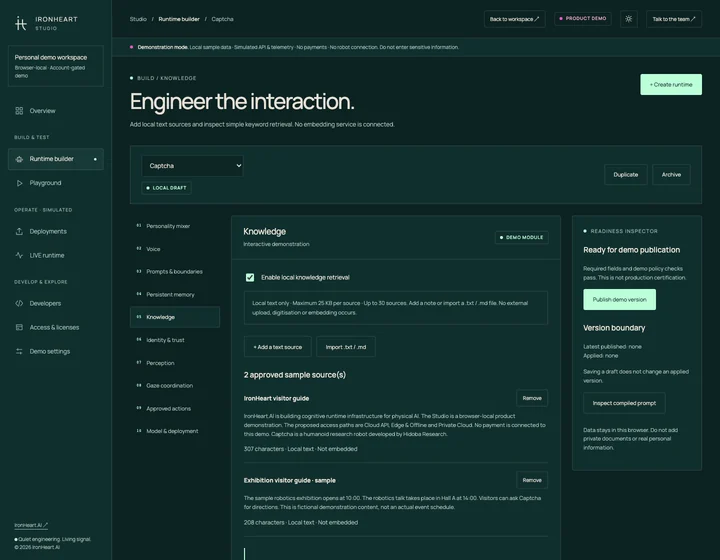Viewport: 720px width, 560px height.
Task: Open the Approved actions step
Action: coord(175,409)
